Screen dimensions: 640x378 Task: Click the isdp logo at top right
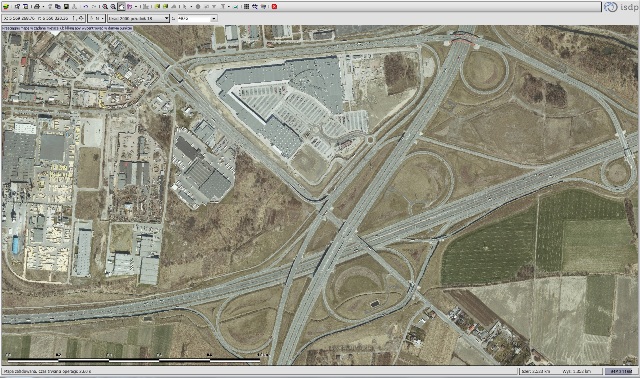(x=621, y=7)
